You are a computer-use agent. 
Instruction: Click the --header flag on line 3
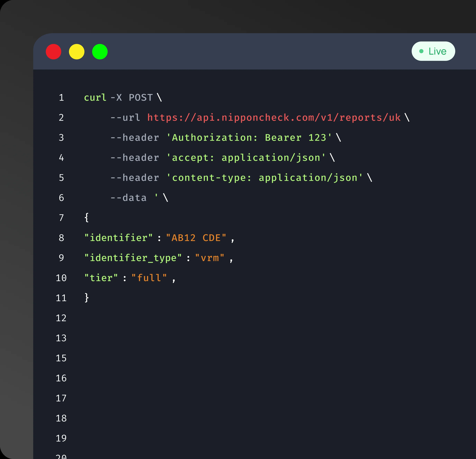(135, 138)
